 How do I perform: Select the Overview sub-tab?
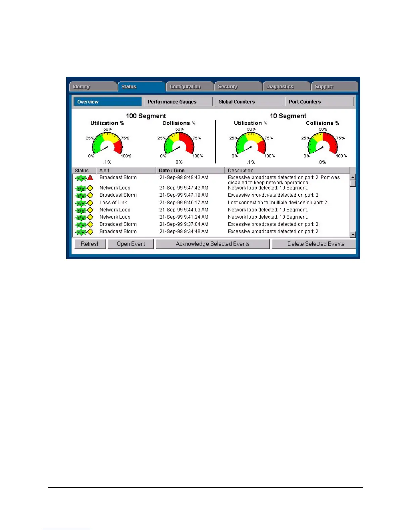click(x=108, y=102)
